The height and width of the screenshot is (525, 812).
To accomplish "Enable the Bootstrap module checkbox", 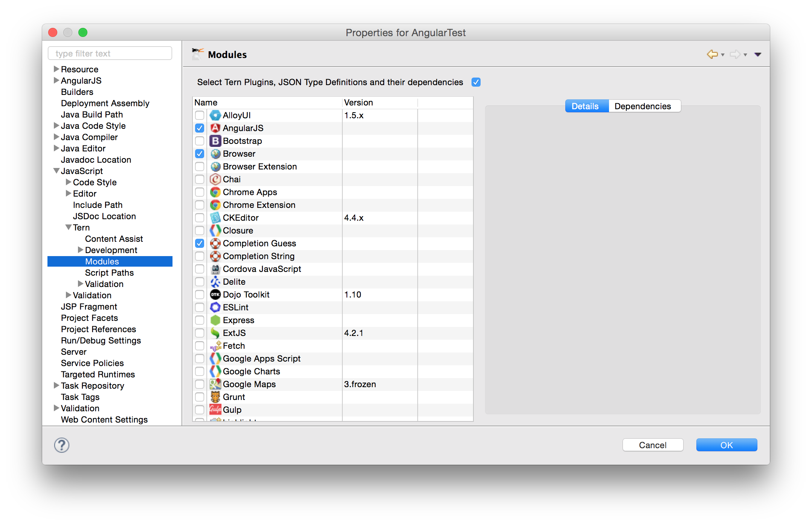I will [200, 141].
